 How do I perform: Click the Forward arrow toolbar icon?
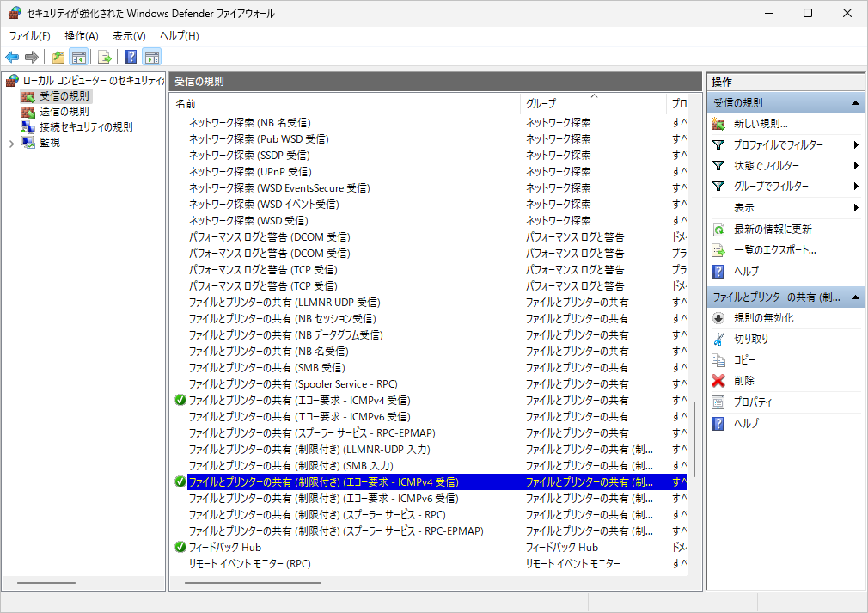(x=32, y=57)
